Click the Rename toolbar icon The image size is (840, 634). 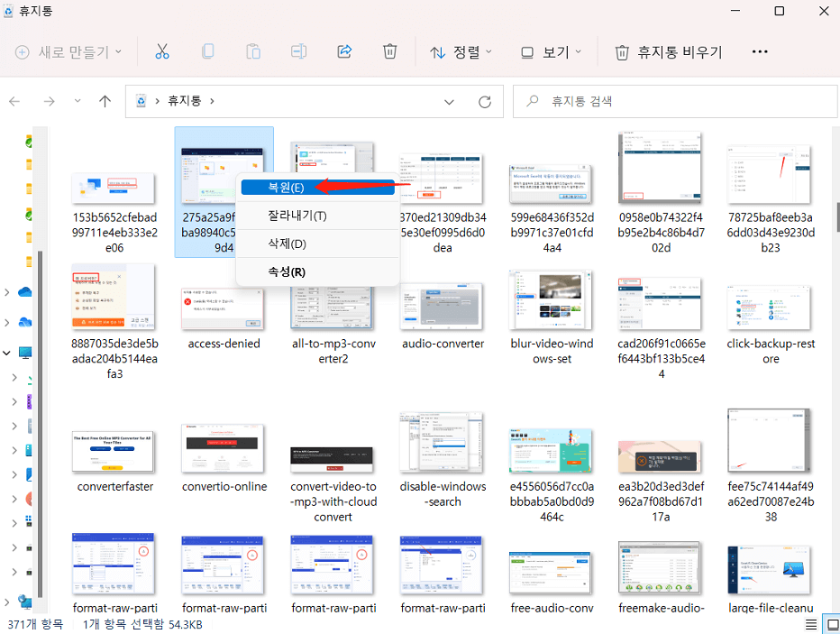click(299, 51)
